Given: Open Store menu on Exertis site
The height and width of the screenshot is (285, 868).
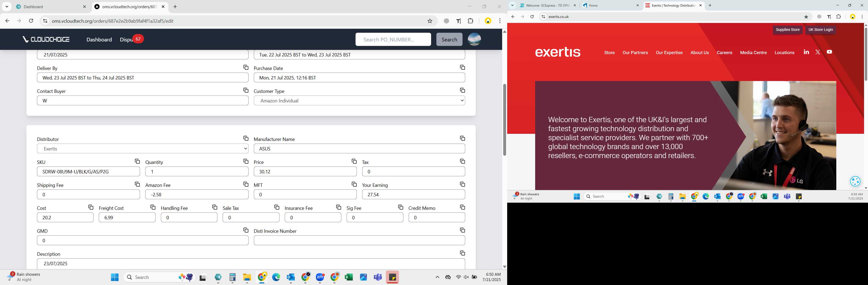Looking at the screenshot, I should pyautogui.click(x=609, y=53).
